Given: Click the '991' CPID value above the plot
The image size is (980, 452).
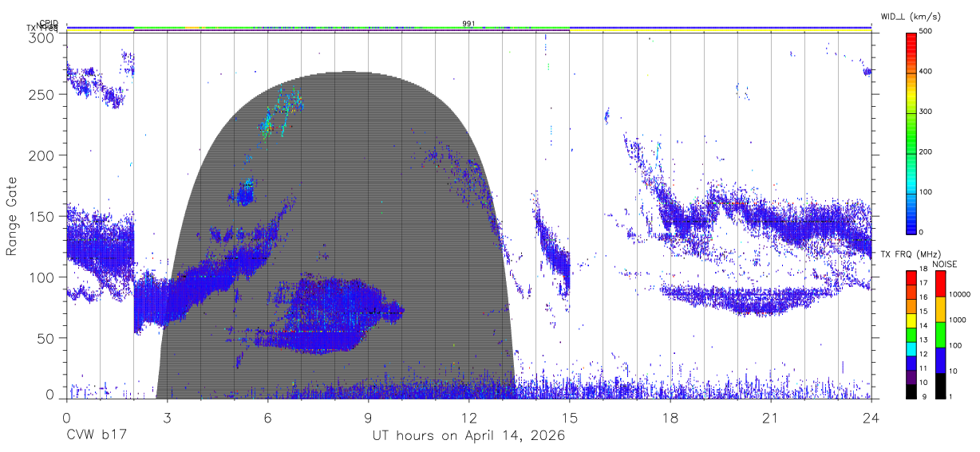Looking at the screenshot, I should point(468,23).
